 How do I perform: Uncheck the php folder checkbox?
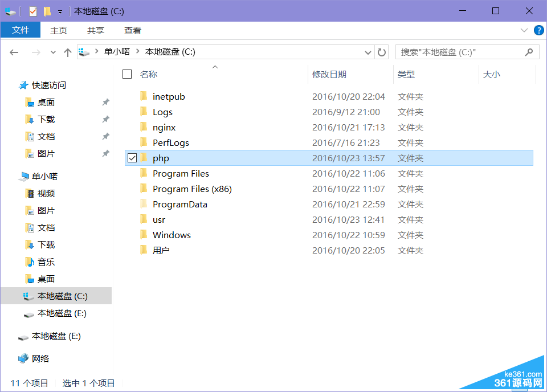(132, 158)
